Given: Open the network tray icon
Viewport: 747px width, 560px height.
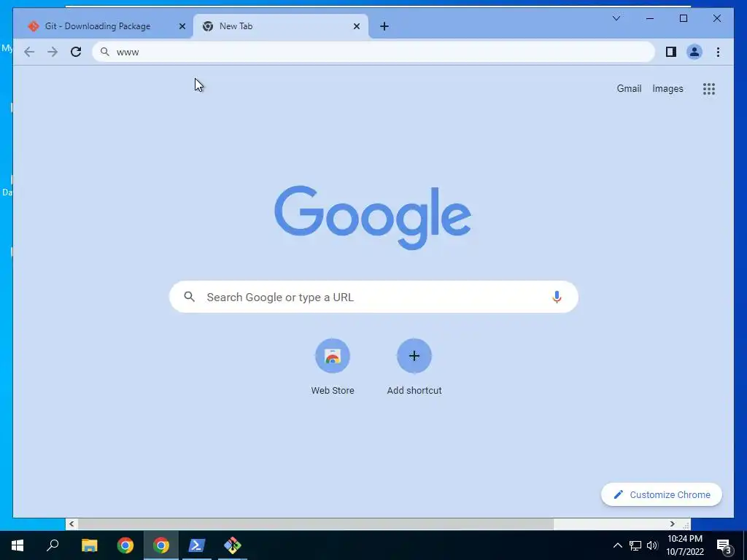Looking at the screenshot, I should tap(635, 545).
